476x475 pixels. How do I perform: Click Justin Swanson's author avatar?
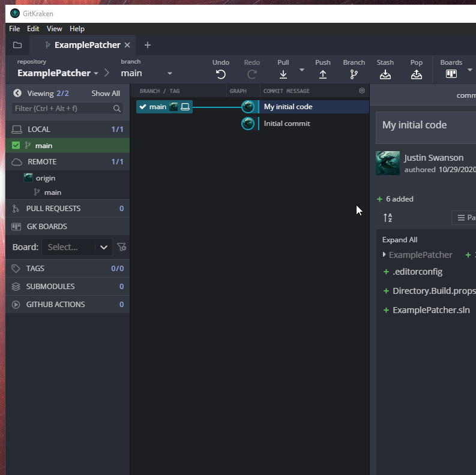tap(387, 163)
